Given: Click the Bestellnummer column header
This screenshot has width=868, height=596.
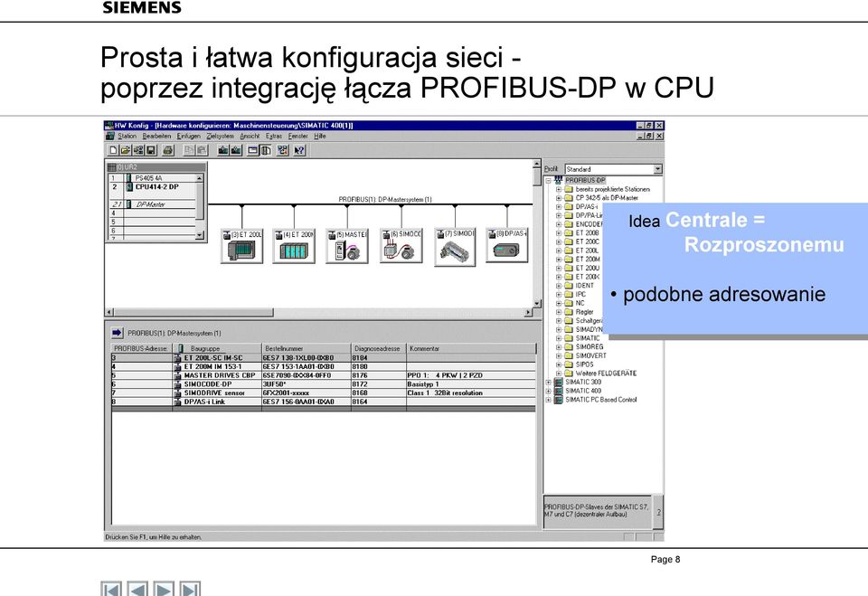Looking at the screenshot, I should [x=307, y=348].
